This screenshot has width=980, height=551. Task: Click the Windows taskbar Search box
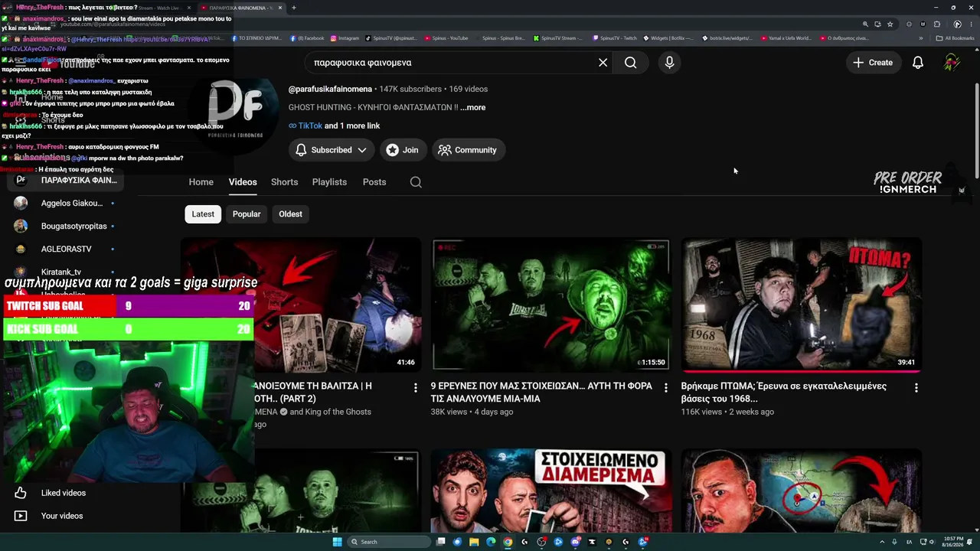(388, 542)
